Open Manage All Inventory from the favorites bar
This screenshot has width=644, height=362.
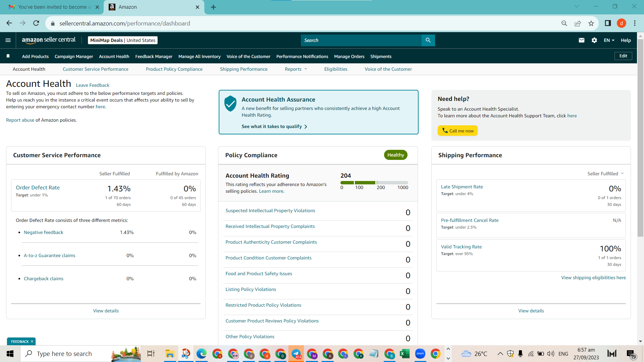[x=200, y=56]
